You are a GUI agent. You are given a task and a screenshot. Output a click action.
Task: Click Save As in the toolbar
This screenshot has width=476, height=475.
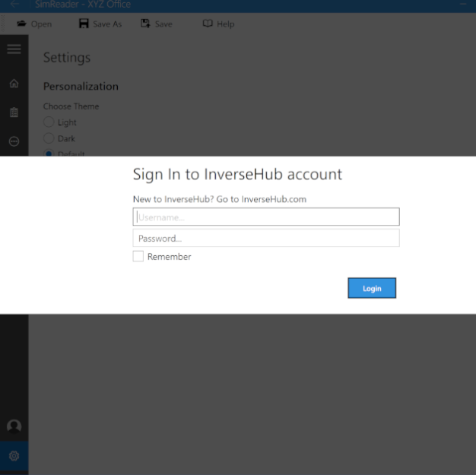(100, 24)
